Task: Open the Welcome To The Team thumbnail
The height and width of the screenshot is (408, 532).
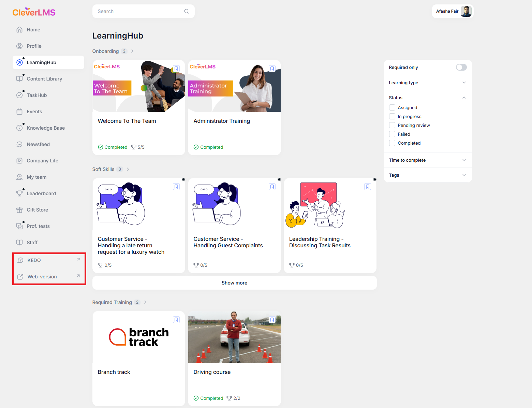Action: [139, 86]
